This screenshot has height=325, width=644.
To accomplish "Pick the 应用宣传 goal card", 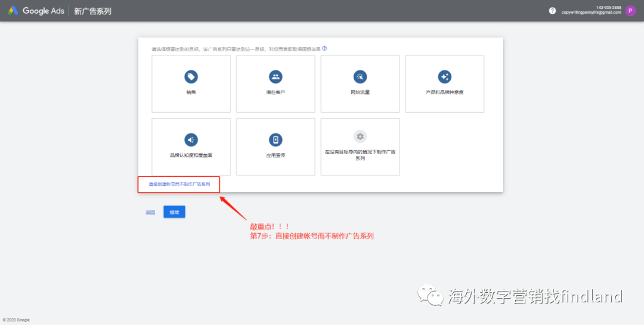I will [275, 147].
